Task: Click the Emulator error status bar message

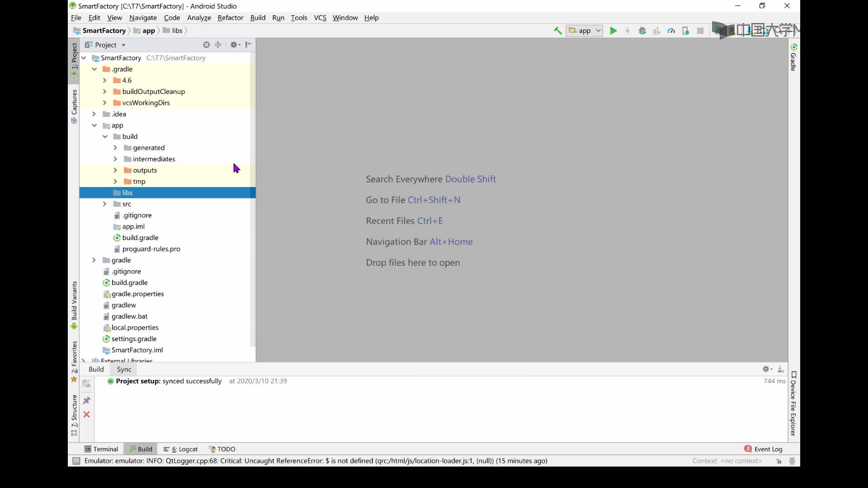Action: pos(316,461)
